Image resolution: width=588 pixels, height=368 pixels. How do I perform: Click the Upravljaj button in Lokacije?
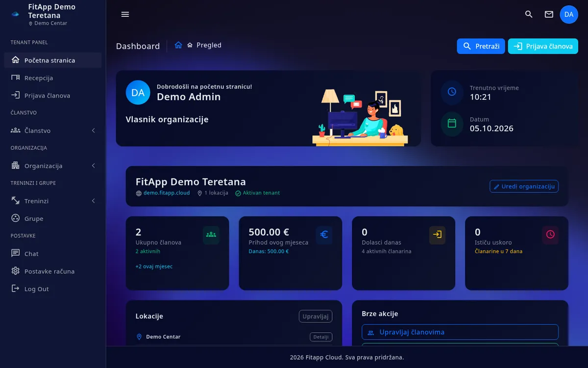(316, 316)
